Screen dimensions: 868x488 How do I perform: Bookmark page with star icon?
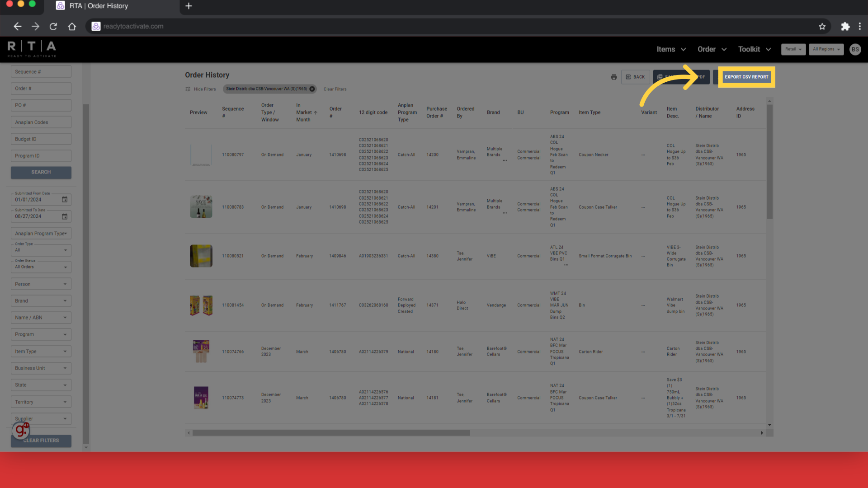click(822, 26)
